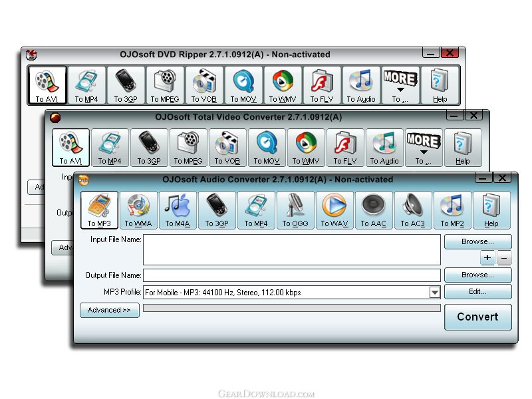Choose To VOB in DVD Ripper toolbar
The image size is (532, 399).
click(x=204, y=85)
